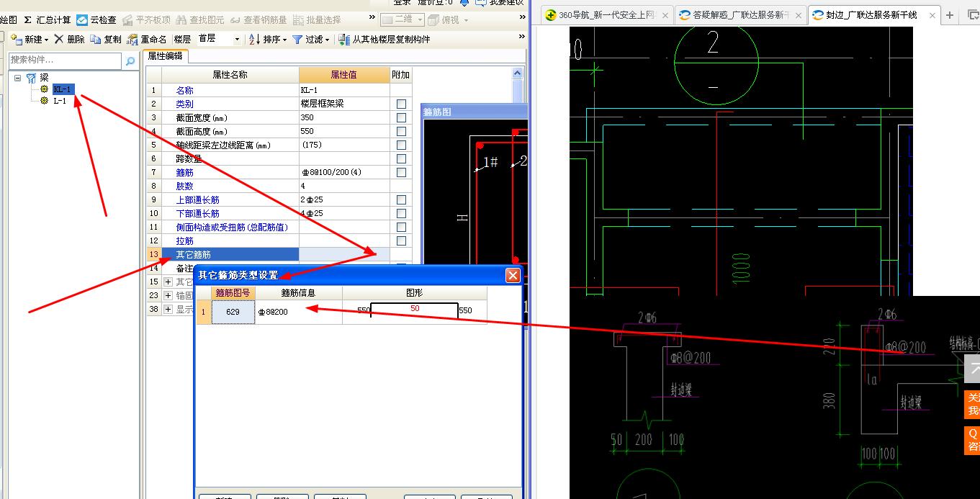Select KL-1 in the component tree
The width and height of the screenshot is (980, 499).
pos(63,89)
